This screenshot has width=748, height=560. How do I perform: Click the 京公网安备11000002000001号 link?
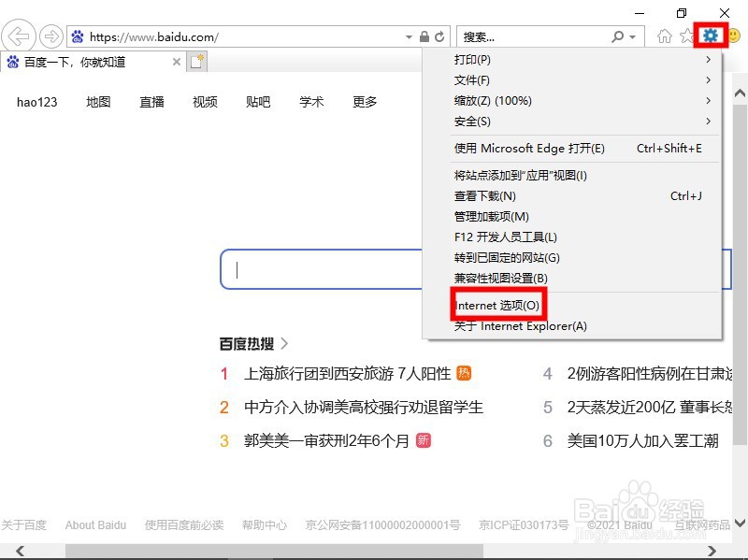(x=382, y=524)
